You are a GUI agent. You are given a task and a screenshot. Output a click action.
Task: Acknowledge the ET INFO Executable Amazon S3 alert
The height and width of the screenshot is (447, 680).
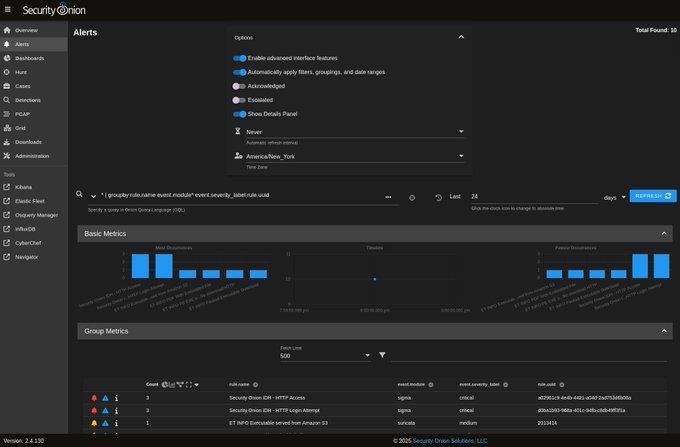(94, 423)
